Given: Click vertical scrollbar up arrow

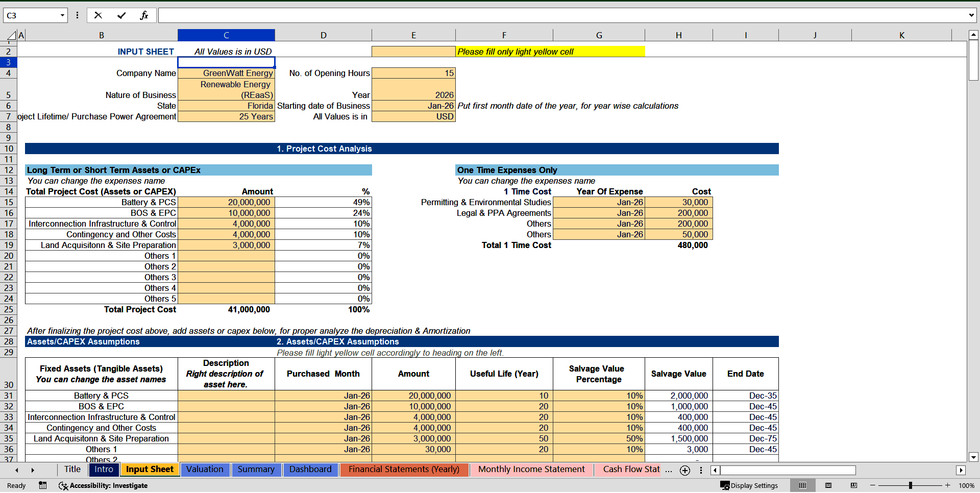Looking at the screenshot, I should (x=973, y=35).
